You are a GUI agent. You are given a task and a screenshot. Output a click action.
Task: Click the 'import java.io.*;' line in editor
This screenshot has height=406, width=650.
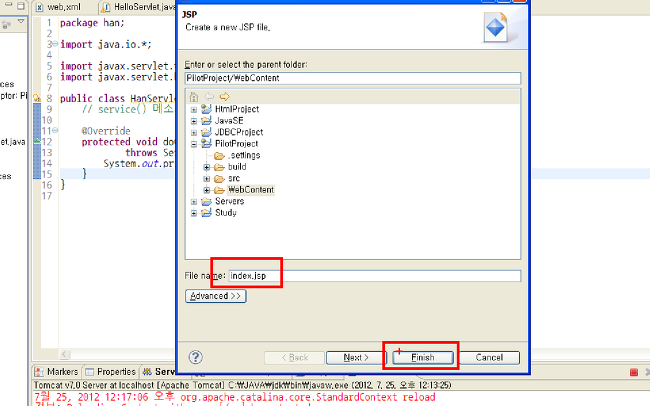click(106, 44)
